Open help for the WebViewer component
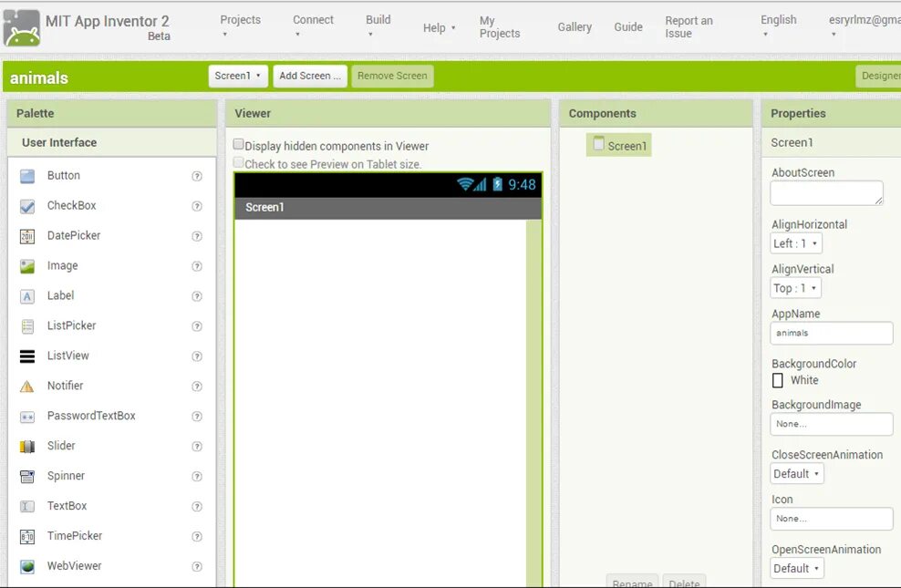 (196, 566)
